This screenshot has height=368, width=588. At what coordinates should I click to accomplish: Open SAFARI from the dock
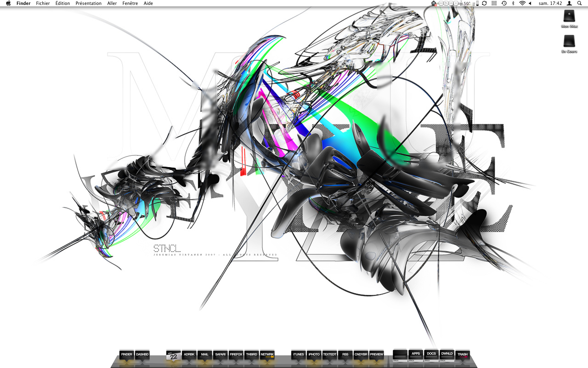coord(220,355)
